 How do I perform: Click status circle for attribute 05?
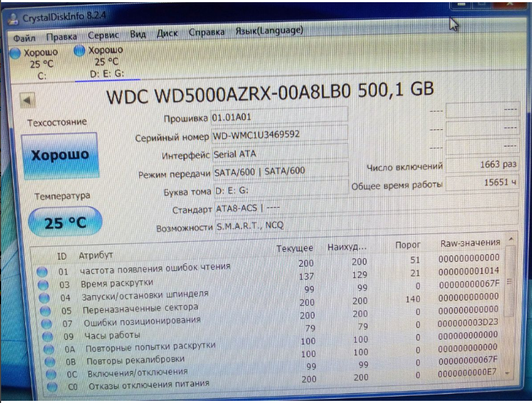(x=45, y=310)
